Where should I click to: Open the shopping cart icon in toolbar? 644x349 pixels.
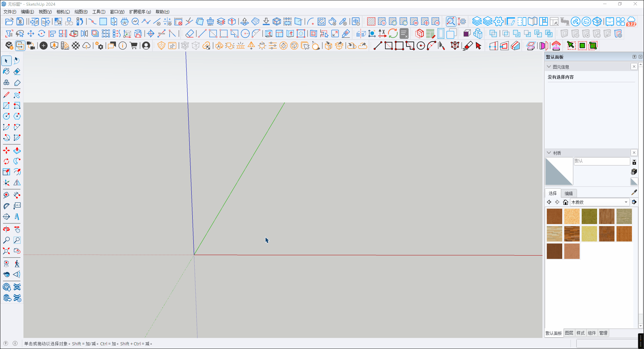tap(134, 46)
